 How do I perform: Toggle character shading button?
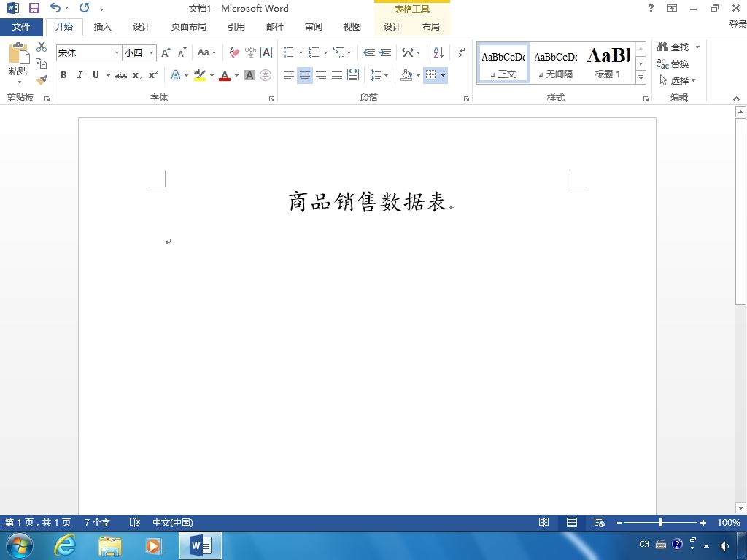point(249,75)
